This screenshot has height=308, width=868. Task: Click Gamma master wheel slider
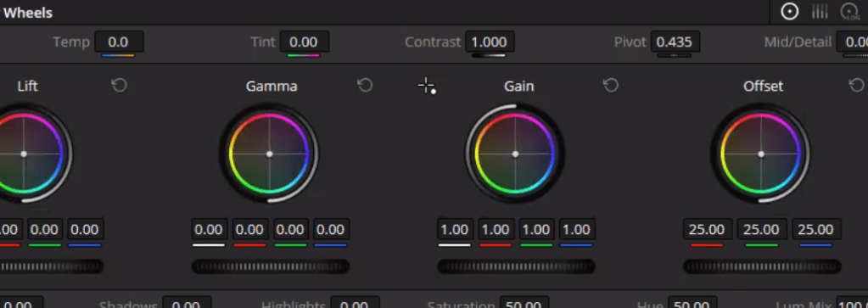click(x=271, y=266)
